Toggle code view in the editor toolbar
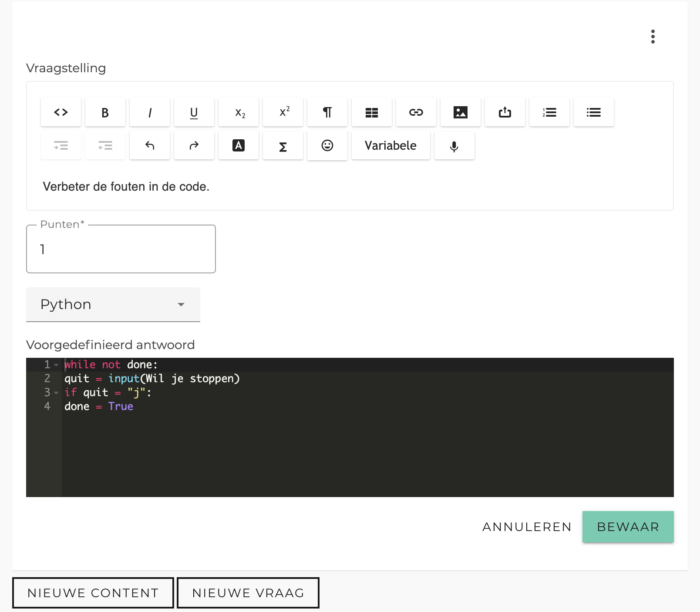The width and height of the screenshot is (700, 612). (61, 112)
